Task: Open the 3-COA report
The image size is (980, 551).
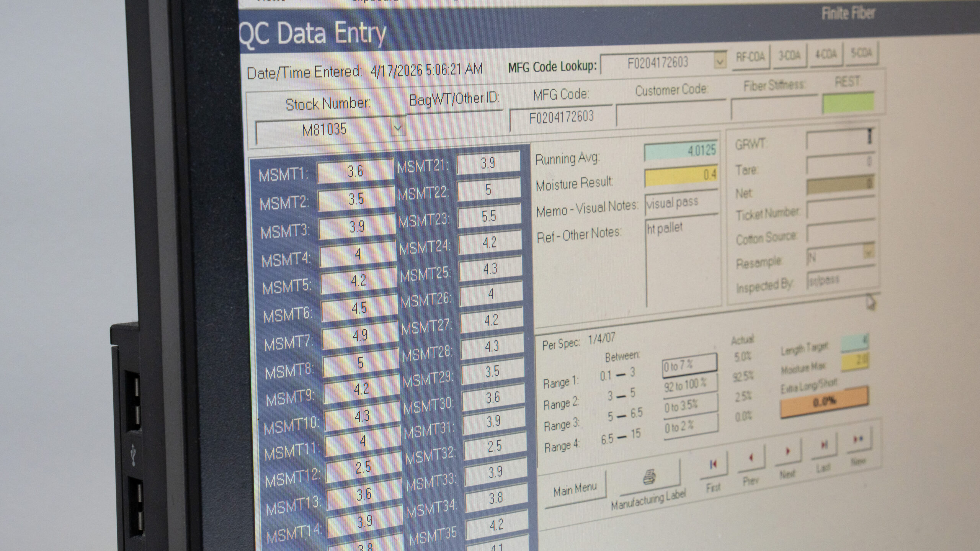Action: 789,56
